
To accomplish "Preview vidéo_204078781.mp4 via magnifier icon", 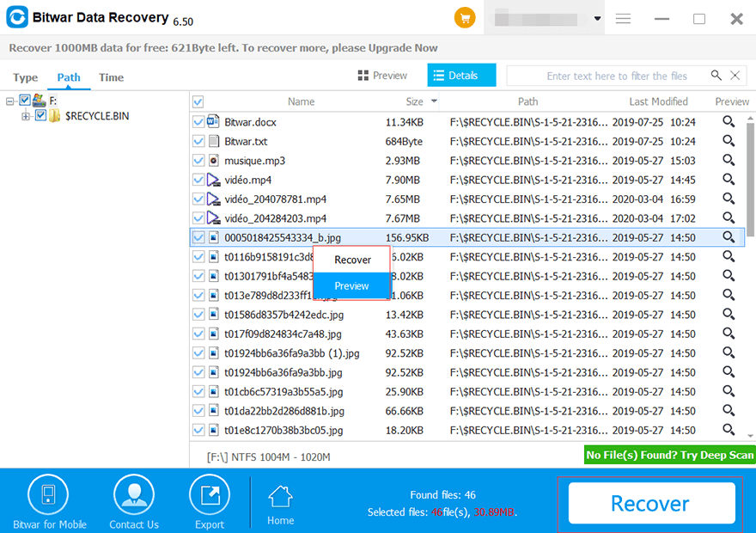I will coord(729,199).
